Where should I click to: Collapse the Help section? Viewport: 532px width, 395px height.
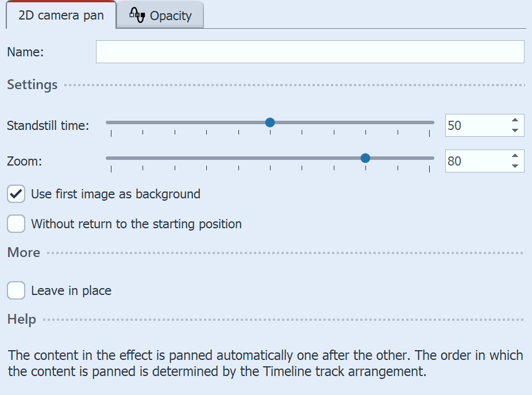coord(21,319)
